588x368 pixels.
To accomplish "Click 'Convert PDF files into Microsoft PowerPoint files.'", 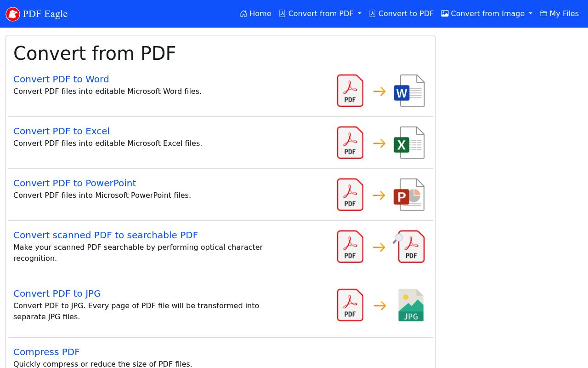I will pos(102,195).
